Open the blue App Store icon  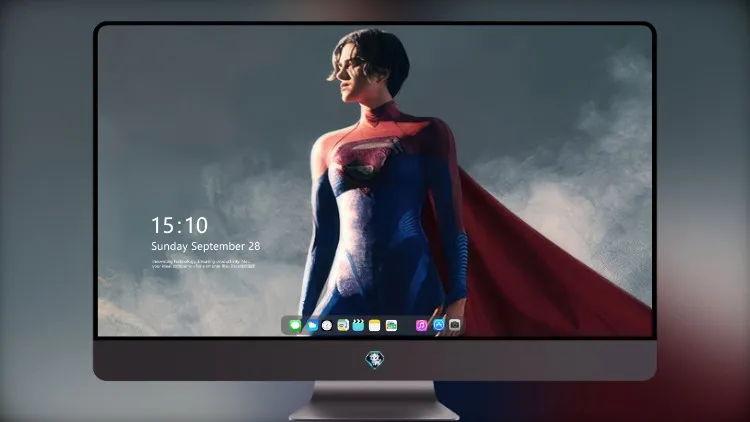point(438,325)
